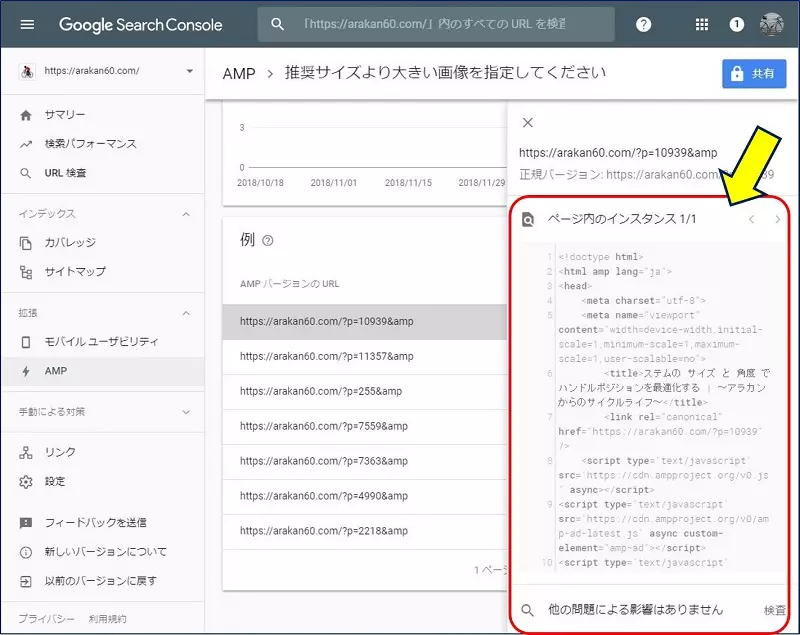
Task: Select row https://arakan60.com/?p=10939&amp
Action: (364, 321)
